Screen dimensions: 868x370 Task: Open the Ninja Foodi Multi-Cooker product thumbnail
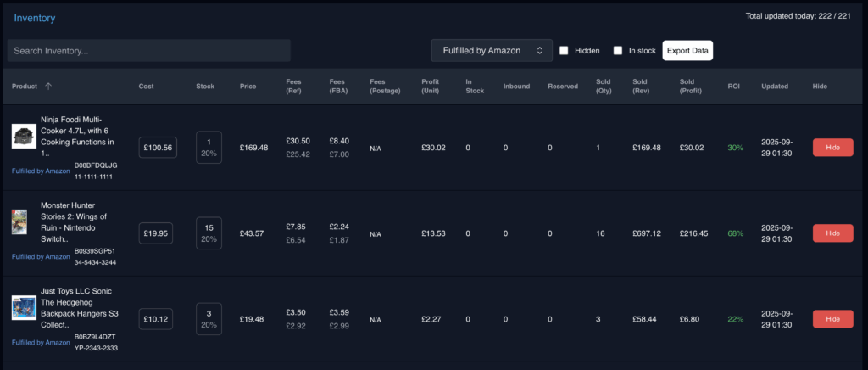click(x=24, y=136)
